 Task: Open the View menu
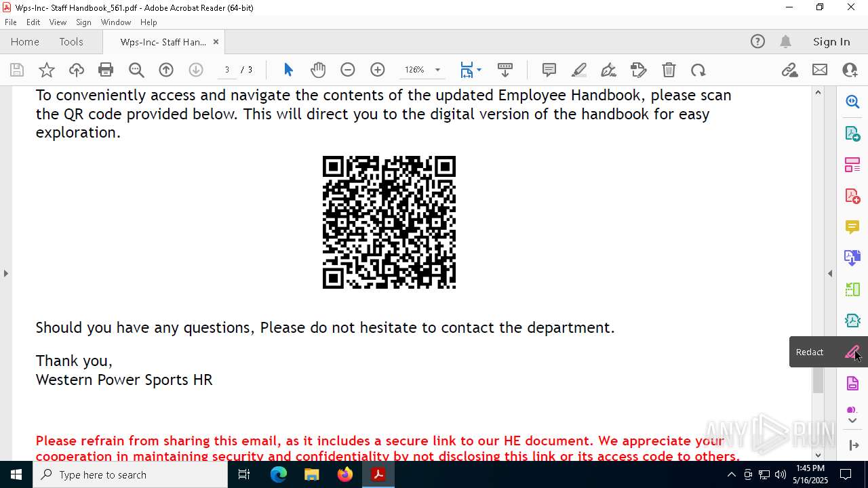[58, 22]
